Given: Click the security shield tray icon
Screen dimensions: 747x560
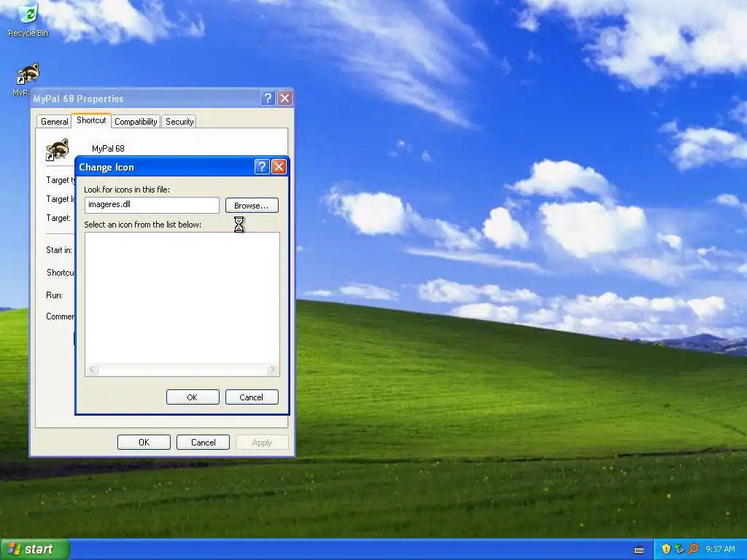Looking at the screenshot, I should 666,549.
